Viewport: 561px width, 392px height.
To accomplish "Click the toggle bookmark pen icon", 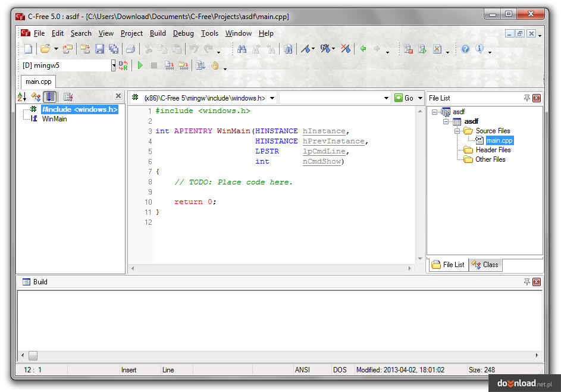I will [x=305, y=49].
